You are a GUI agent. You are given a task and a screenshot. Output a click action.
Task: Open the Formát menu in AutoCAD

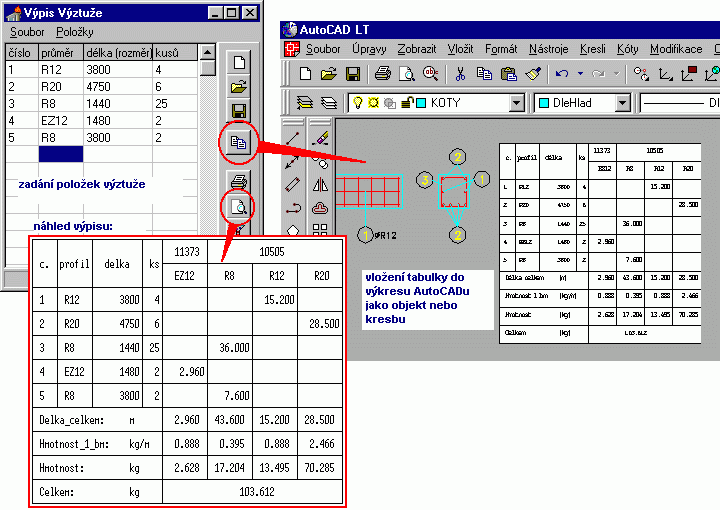(501, 49)
